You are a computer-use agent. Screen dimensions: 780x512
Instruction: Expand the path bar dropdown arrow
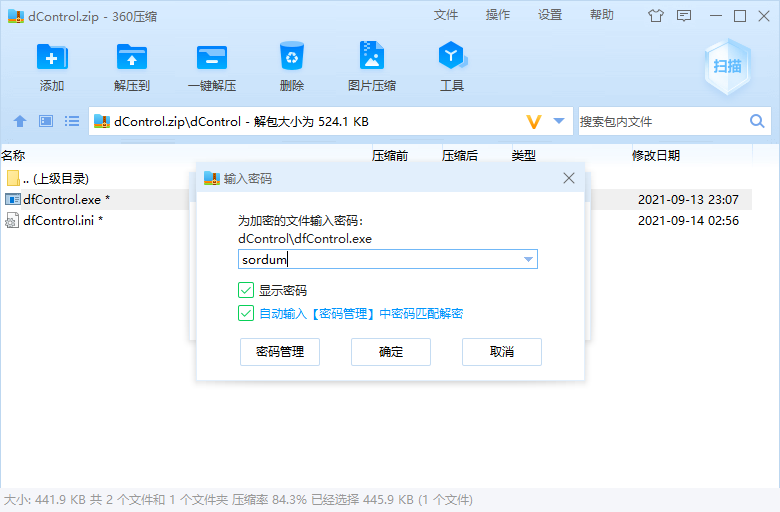pos(559,121)
